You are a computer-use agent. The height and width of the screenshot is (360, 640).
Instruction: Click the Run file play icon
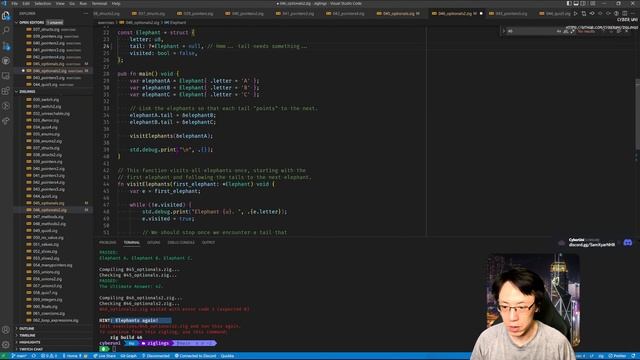[576, 13]
